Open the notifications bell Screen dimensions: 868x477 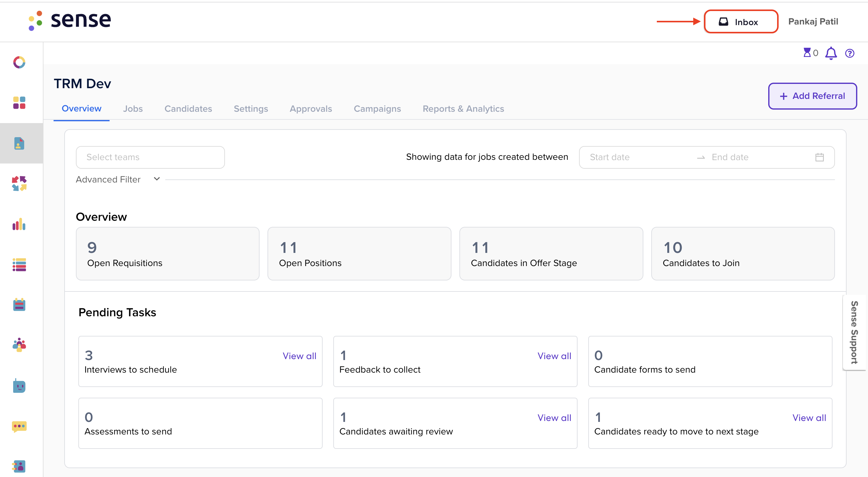[x=831, y=53]
